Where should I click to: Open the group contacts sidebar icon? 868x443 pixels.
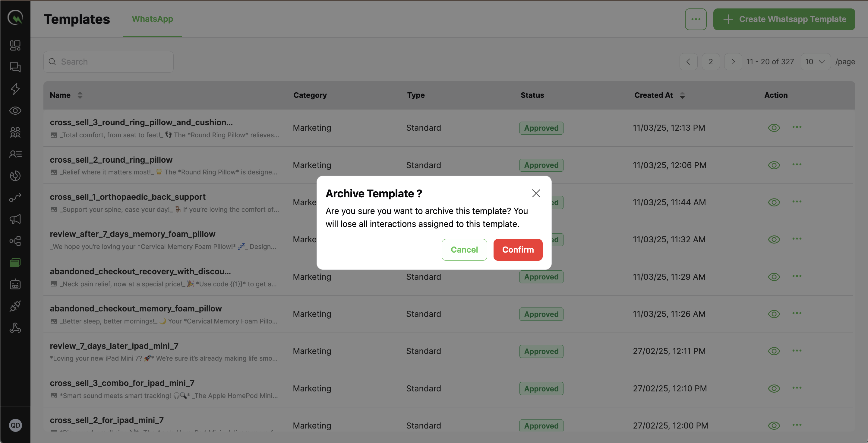click(15, 132)
